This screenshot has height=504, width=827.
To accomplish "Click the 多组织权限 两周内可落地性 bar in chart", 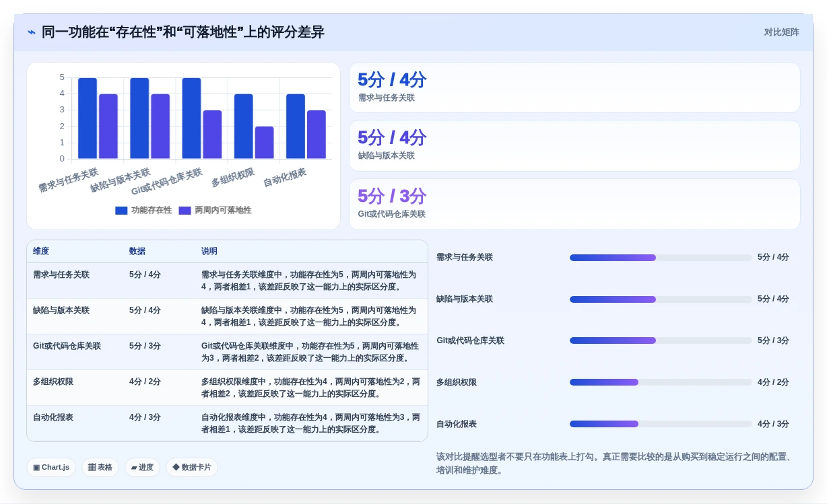I will click(x=265, y=143).
